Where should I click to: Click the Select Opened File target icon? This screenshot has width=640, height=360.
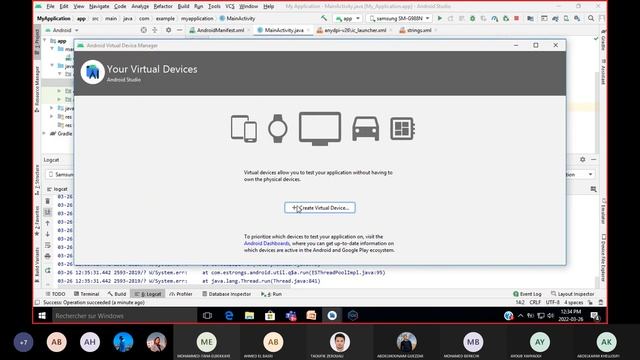point(143,30)
